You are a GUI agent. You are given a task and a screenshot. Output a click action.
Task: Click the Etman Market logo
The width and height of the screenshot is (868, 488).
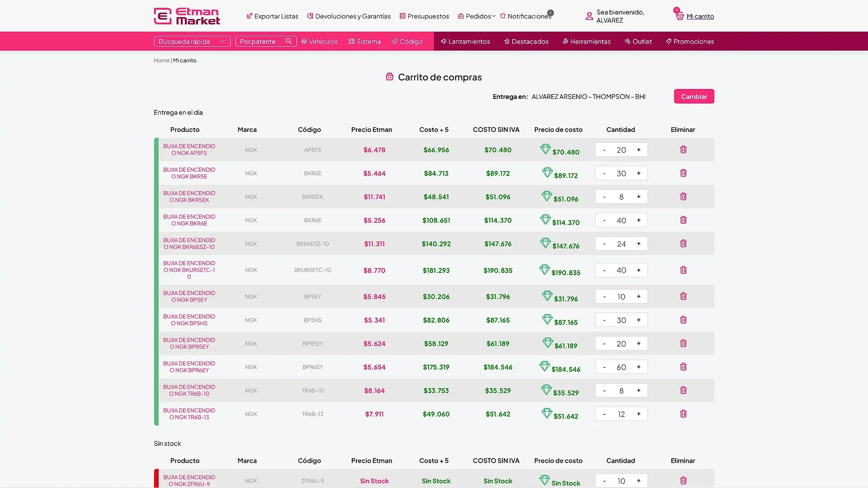coord(187,16)
